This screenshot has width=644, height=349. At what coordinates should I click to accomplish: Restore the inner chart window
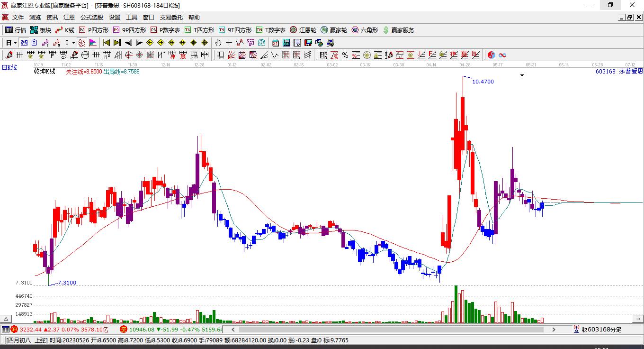(630, 18)
